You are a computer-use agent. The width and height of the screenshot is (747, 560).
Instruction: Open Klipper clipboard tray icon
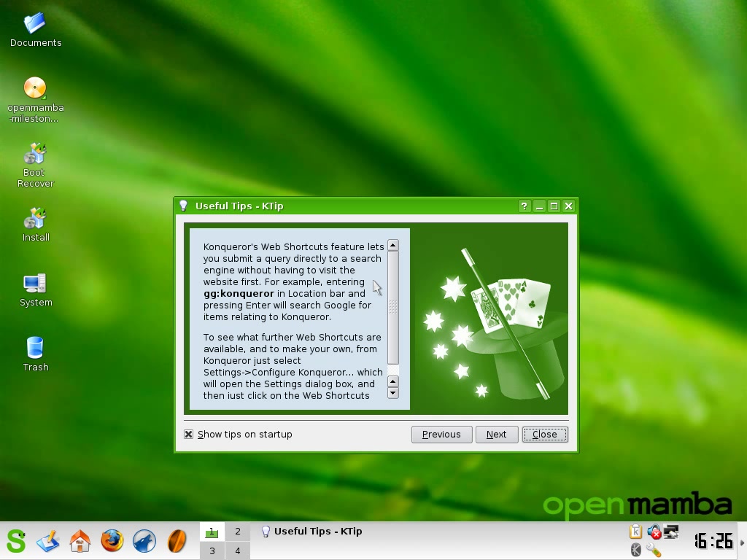[635, 532]
